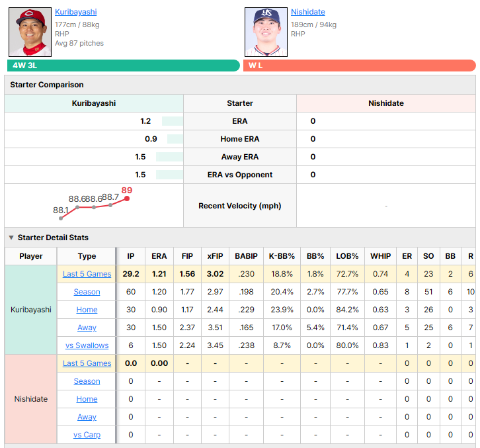Image resolution: width=480 pixels, height=448 pixels.
Task: Click Kuribayashi's Season K-BB% 20.4%
Action: click(x=282, y=292)
